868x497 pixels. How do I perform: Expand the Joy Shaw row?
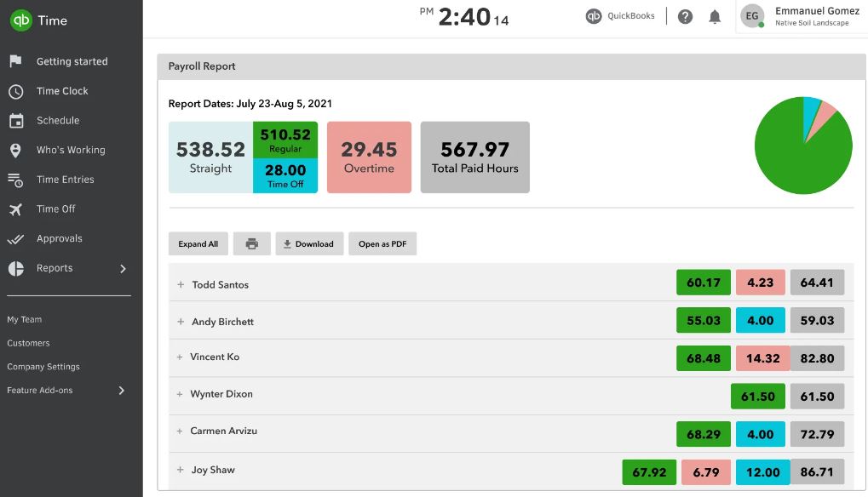click(x=180, y=470)
